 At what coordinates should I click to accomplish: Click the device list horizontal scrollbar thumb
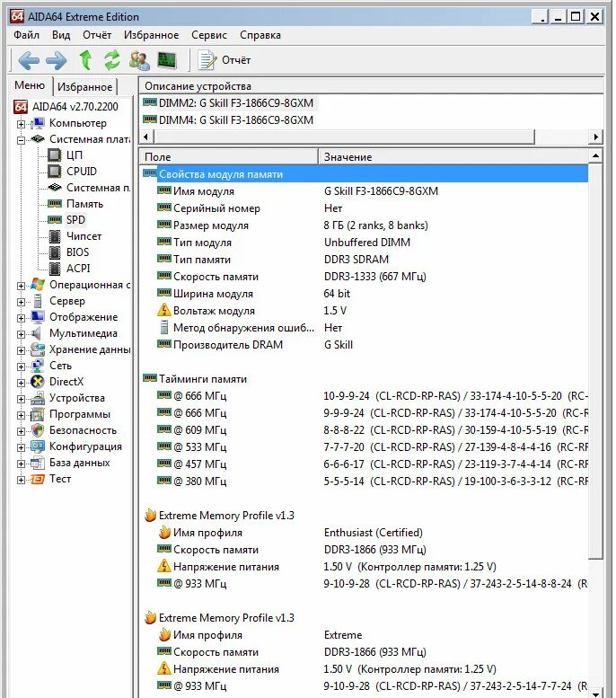[x=344, y=137]
